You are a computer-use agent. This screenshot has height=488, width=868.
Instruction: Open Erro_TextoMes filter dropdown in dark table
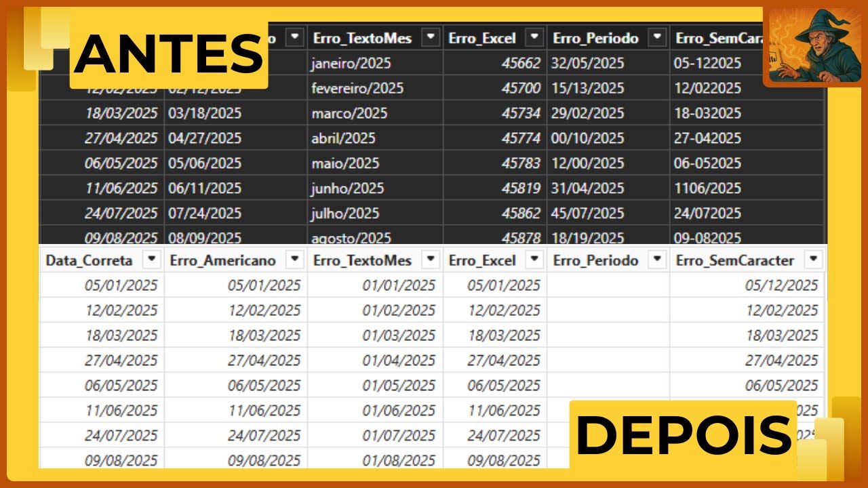[x=430, y=38]
